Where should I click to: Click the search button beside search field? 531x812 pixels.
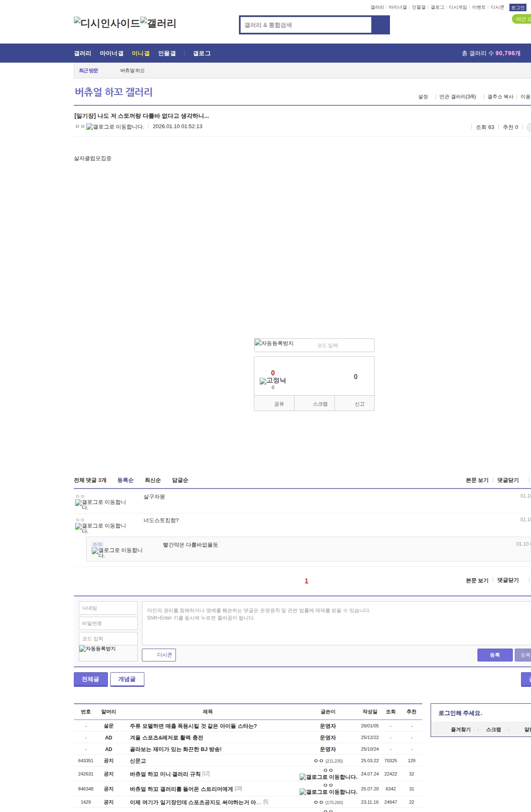381,25
